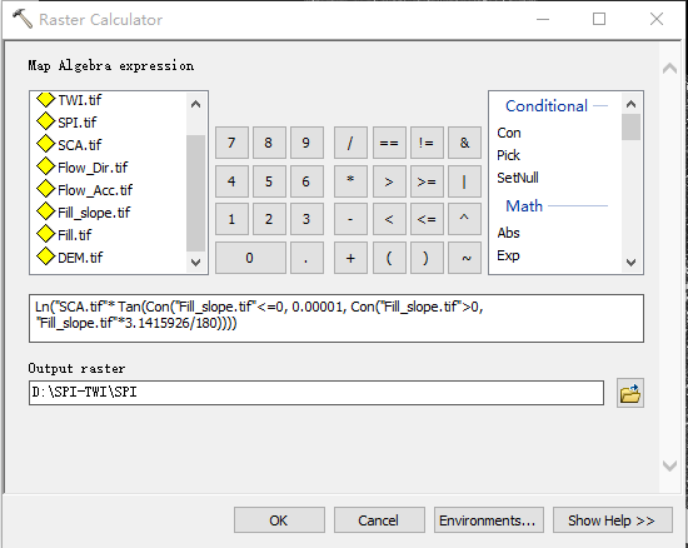Insert the opening parenthesis
688x548 pixels.
389,258
